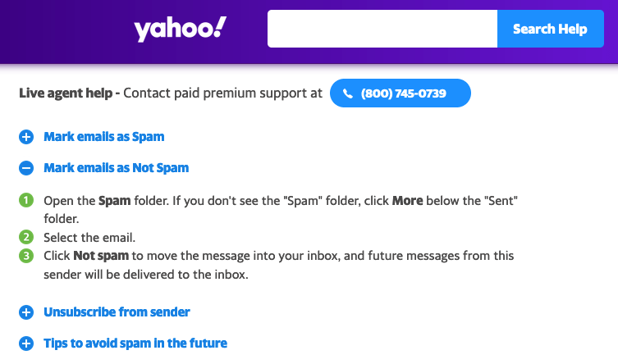
Task: Click the bold word More in step 1
Action: [408, 200]
